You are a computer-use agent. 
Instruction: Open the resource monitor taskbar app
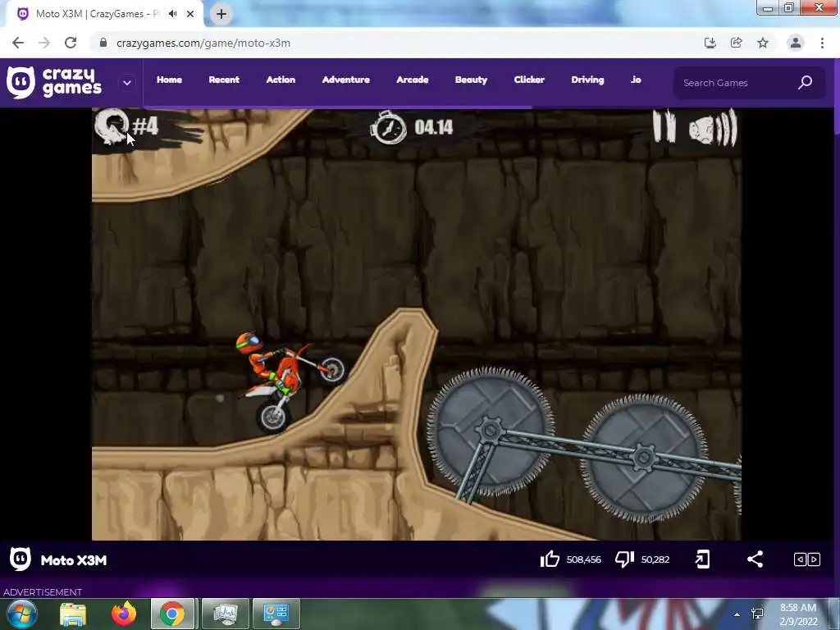click(x=225, y=614)
